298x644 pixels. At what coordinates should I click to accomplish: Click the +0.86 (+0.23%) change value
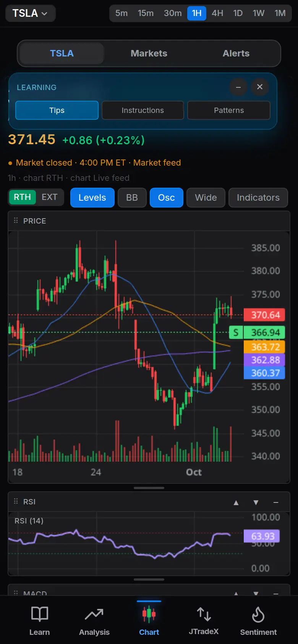(x=104, y=140)
